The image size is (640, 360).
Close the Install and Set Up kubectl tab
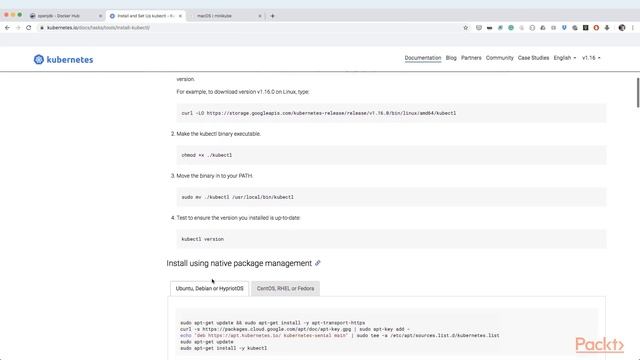(x=180, y=16)
